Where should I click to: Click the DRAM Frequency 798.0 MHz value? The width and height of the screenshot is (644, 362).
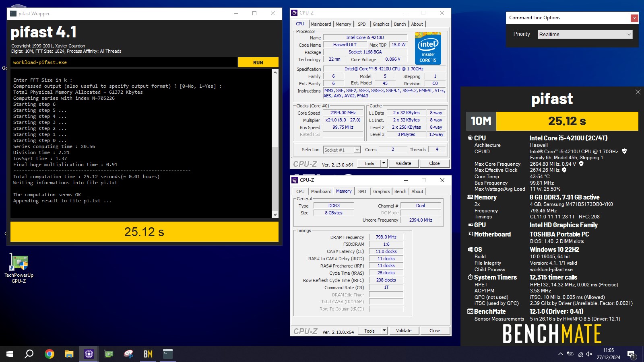click(x=386, y=237)
